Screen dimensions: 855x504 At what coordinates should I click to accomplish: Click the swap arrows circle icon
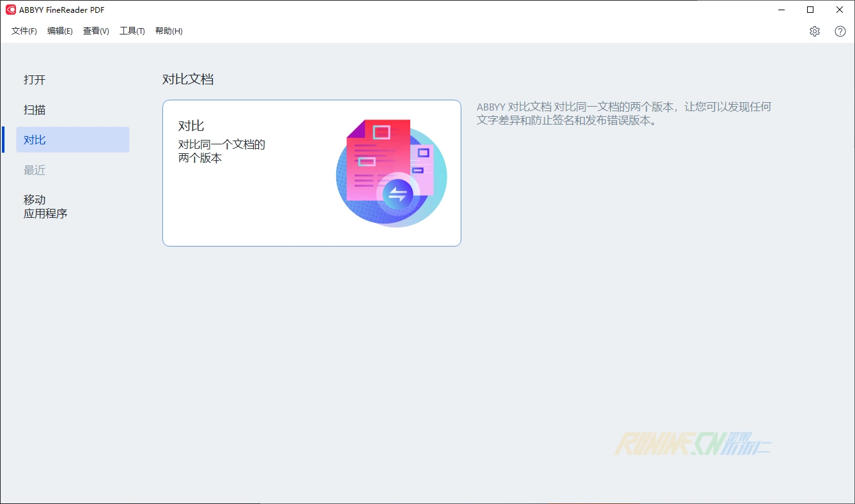click(397, 194)
